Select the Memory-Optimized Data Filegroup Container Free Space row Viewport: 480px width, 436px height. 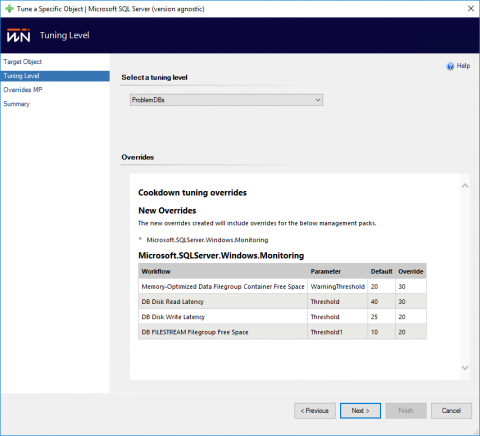(x=282, y=286)
